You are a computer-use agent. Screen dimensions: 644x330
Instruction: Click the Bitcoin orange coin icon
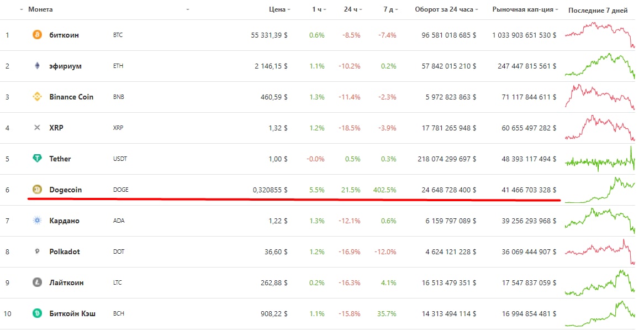point(37,35)
